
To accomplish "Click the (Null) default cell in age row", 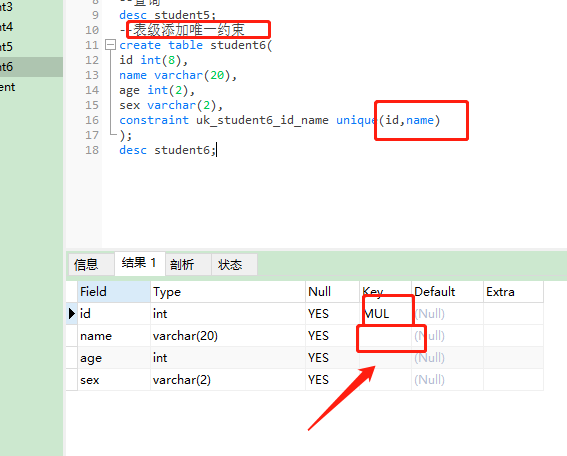I will (x=447, y=358).
